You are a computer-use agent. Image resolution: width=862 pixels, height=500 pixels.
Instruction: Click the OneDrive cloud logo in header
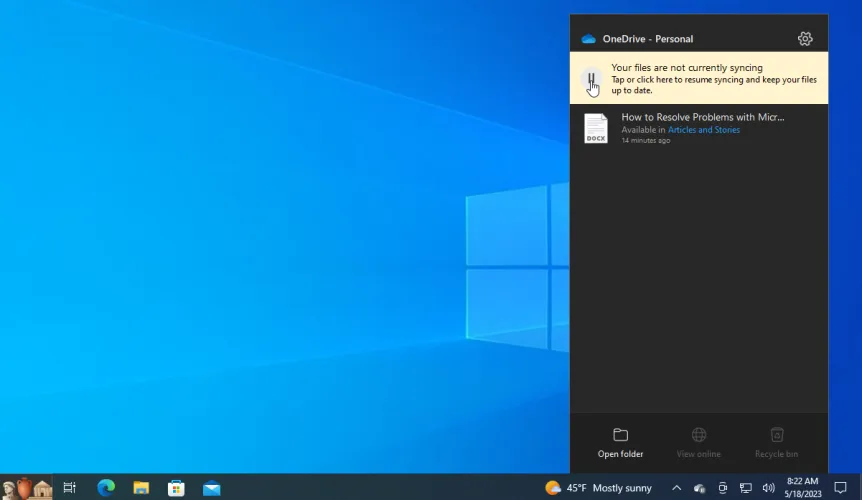click(588, 39)
